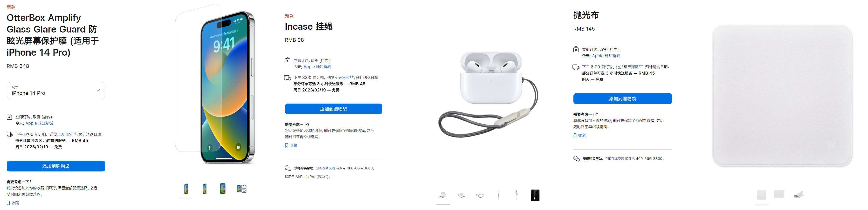Open the iPhone 14 Pro size dropdown
Image resolution: width=868 pixels, height=210 pixels.
coord(56,91)
